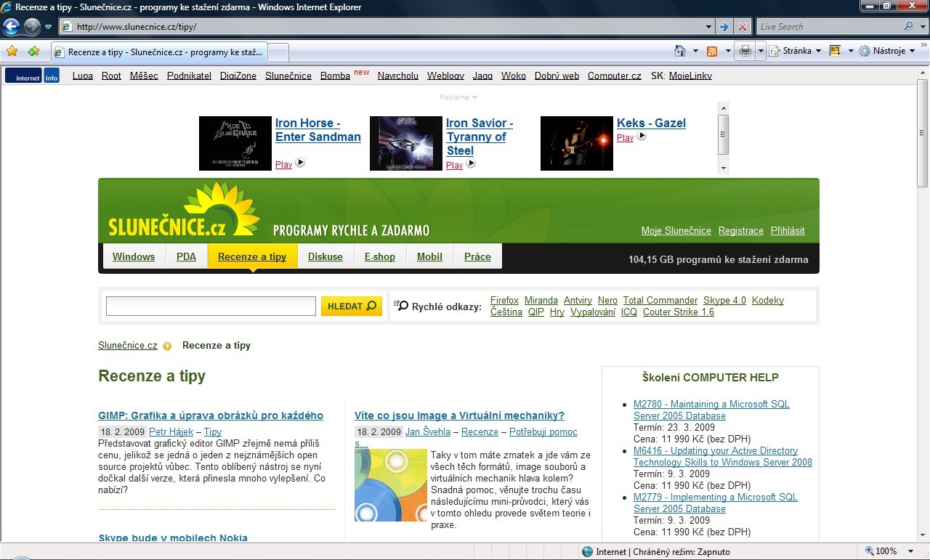
Task: Play Keks - Gazel track
Action: (631, 137)
